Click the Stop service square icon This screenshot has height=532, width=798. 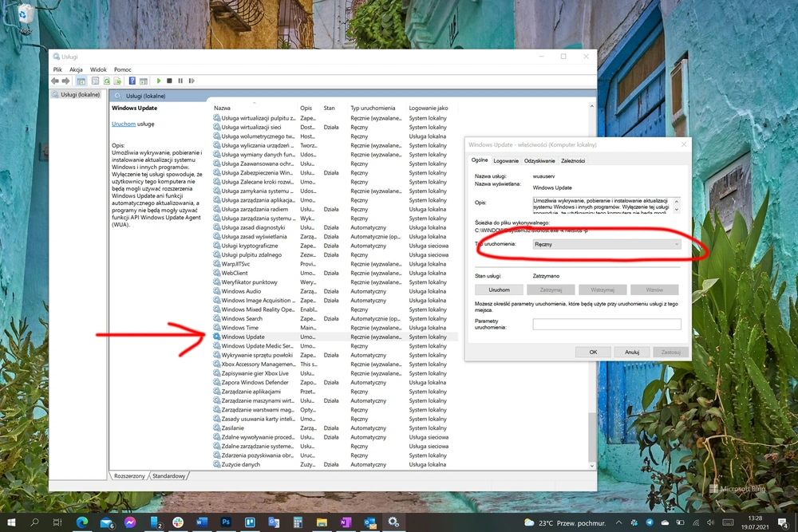click(x=169, y=81)
